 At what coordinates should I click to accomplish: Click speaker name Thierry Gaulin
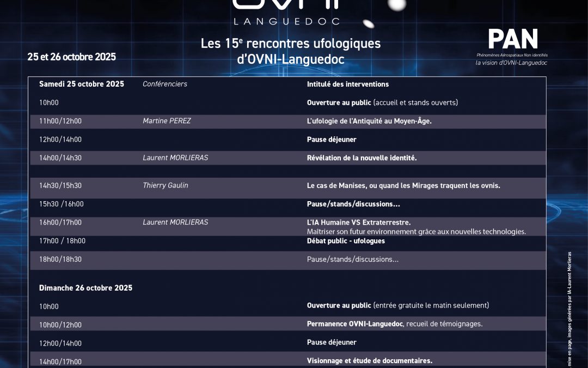click(x=165, y=185)
